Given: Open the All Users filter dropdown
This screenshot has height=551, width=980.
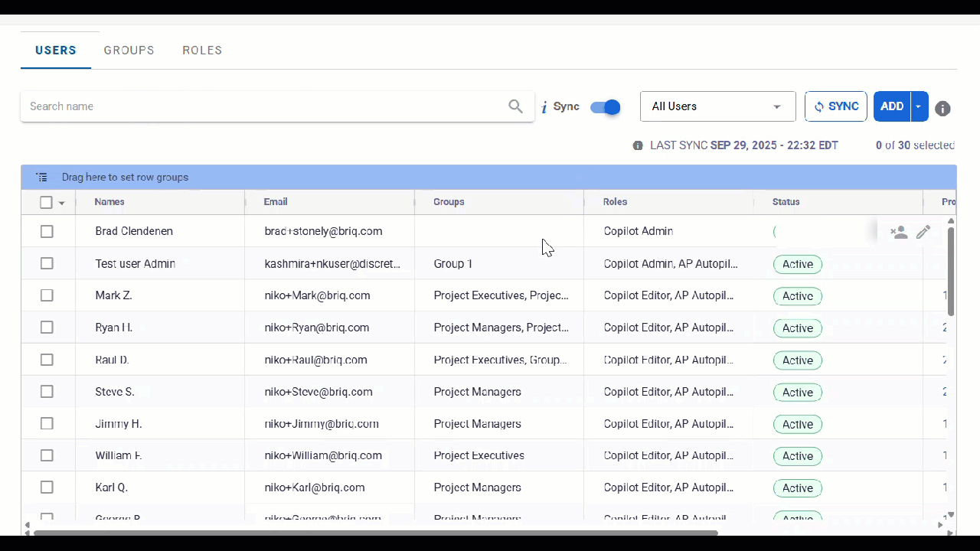Looking at the screenshot, I should (717, 106).
